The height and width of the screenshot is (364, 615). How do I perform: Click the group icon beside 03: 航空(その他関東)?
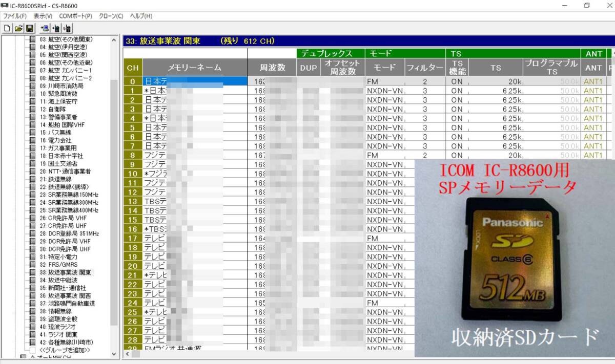tap(33, 39)
